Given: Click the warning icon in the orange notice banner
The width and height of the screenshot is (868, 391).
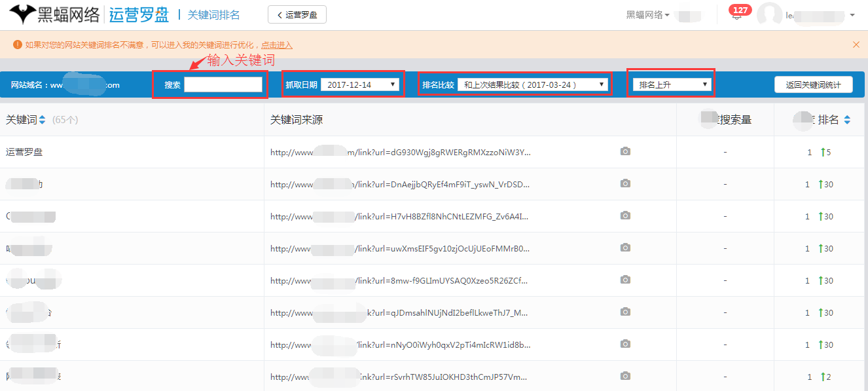Looking at the screenshot, I should 16,45.
